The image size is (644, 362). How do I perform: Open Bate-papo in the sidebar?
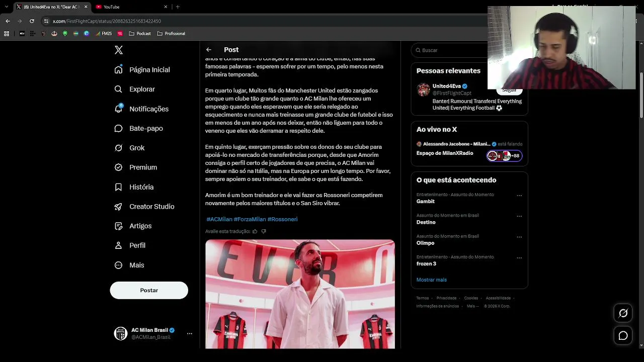click(139, 129)
